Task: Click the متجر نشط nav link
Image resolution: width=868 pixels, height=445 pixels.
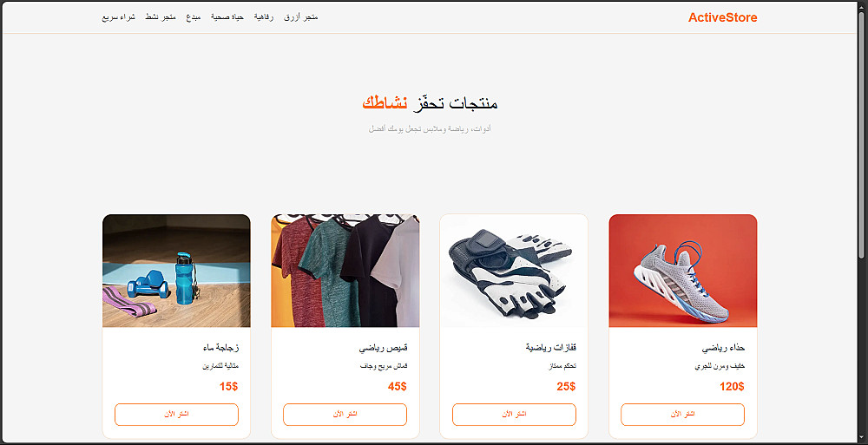Action: point(161,17)
